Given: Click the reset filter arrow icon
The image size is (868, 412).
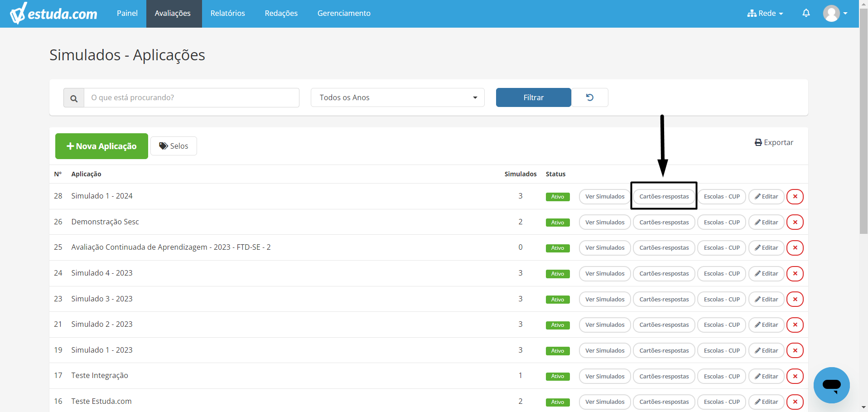Looking at the screenshot, I should click(589, 97).
